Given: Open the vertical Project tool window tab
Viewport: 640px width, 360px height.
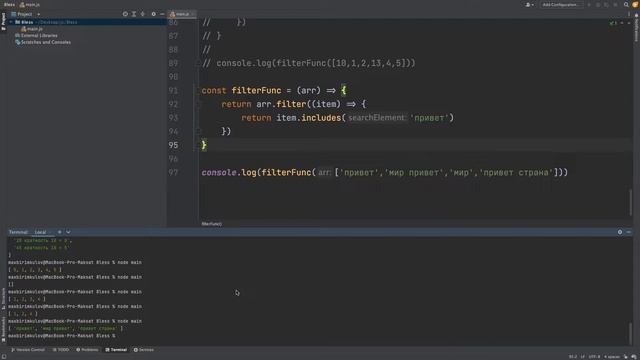Looking at the screenshot, I should pos(3,21).
